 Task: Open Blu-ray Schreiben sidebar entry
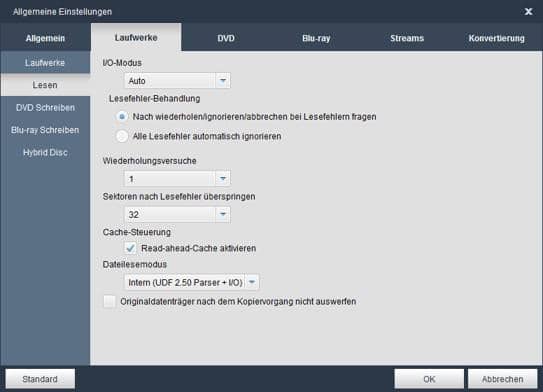[45, 130]
